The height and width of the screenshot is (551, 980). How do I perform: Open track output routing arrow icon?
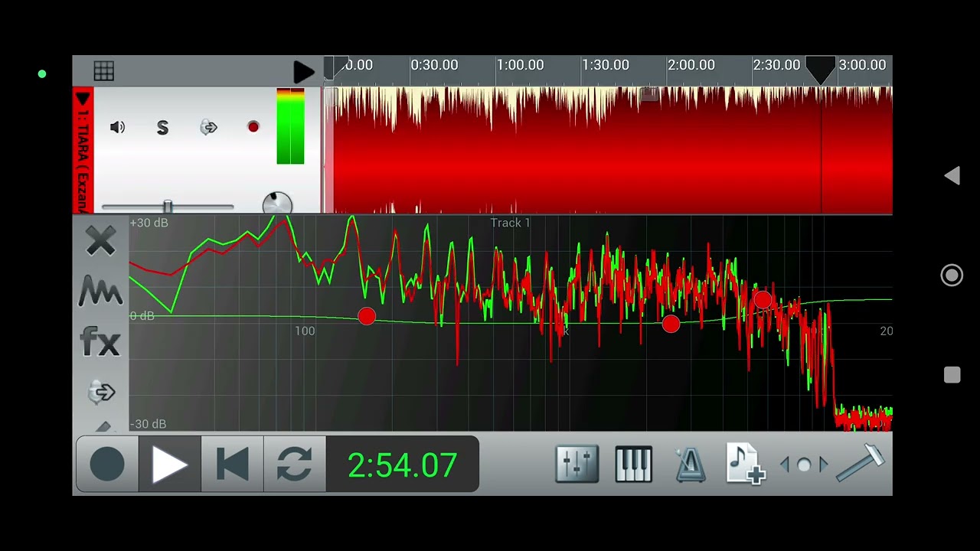click(x=209, y=128)
